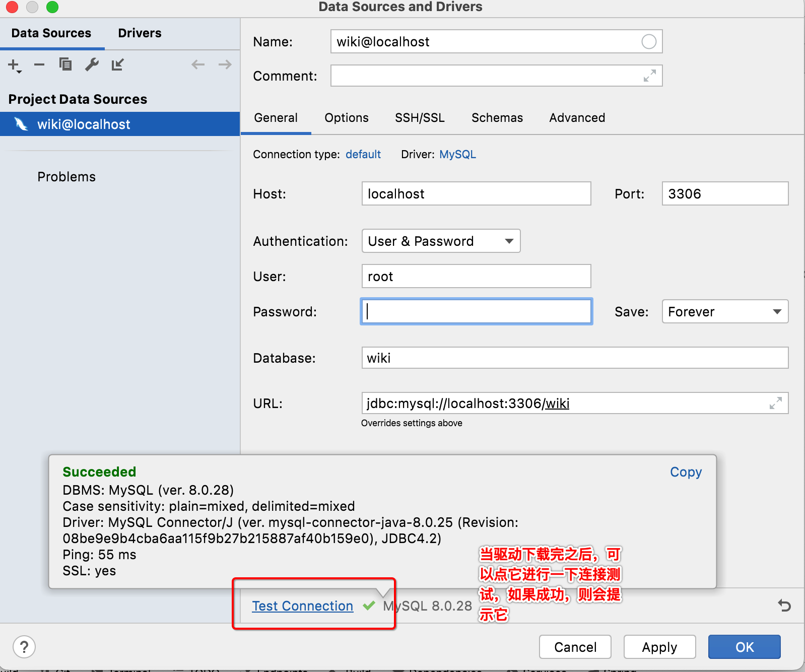Image resolution: width=805 pixels, height=672 pixels.
Task: Go forward with right arrow icon
Action: pos(225,64)
